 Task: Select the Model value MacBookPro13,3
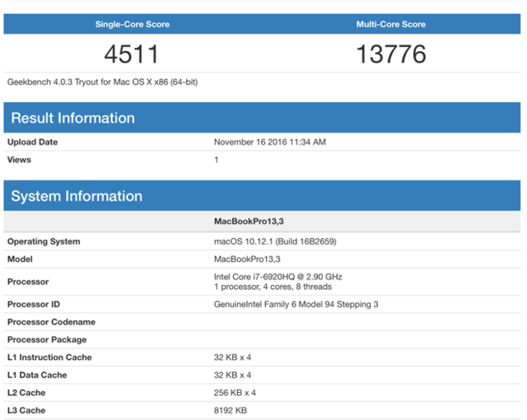pyautogui.click(x=247, y=259)
